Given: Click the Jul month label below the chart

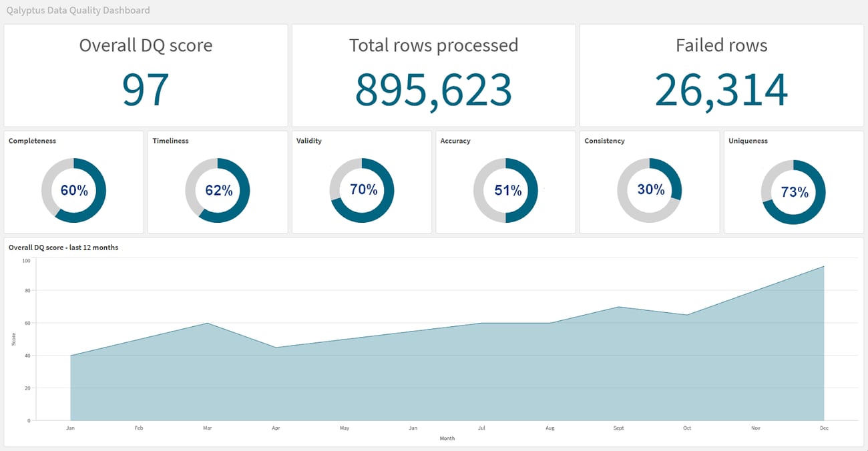Looking at the screenshot, I should (481, 428).
